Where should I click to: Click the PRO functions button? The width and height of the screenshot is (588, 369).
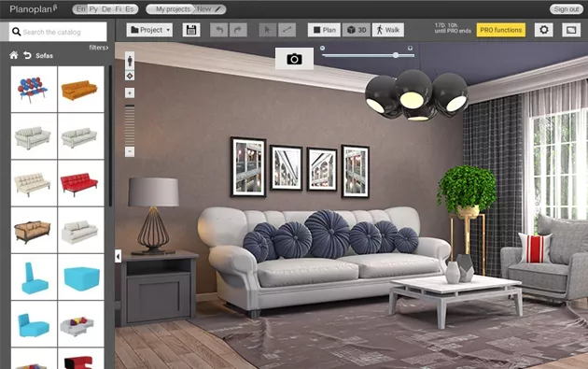(x=501, y=30)
